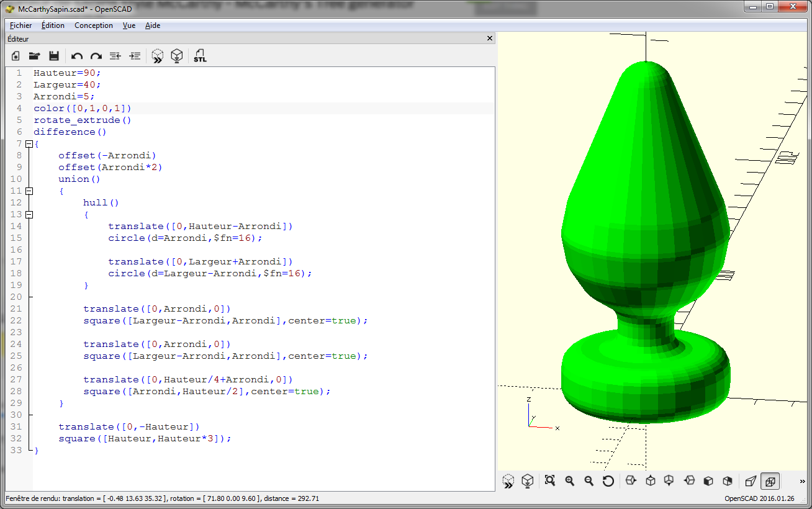
Task: Redo the last edit
Action: click(96, 56)
